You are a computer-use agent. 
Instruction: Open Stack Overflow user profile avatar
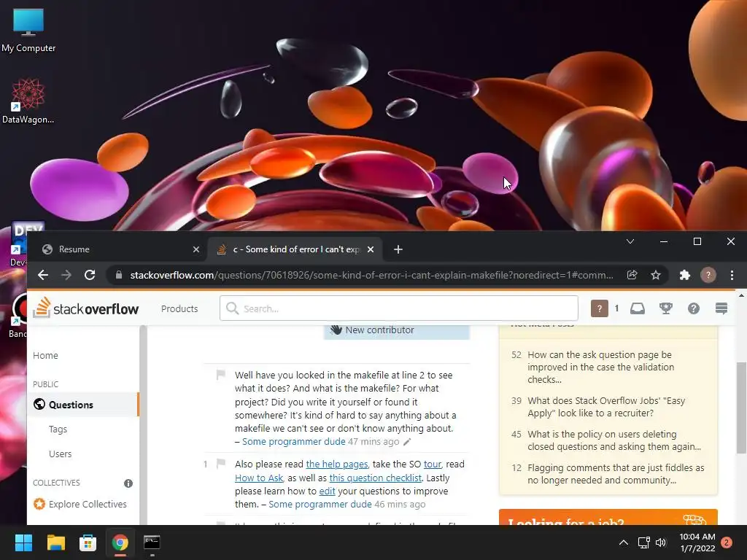600,308
